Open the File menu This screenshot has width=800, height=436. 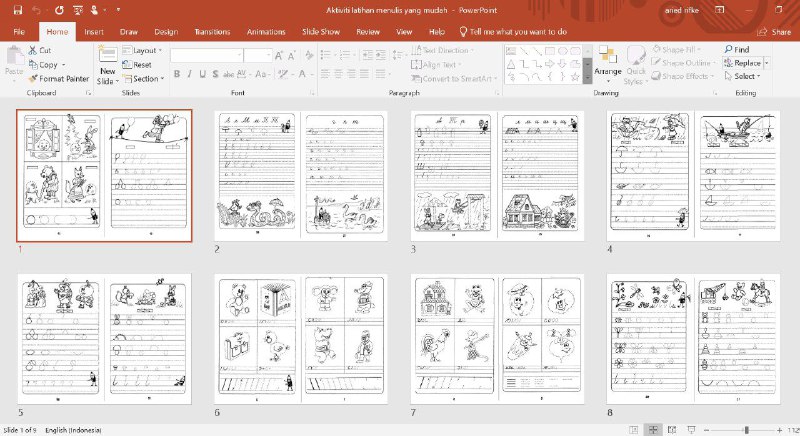[x=18, y=32]
